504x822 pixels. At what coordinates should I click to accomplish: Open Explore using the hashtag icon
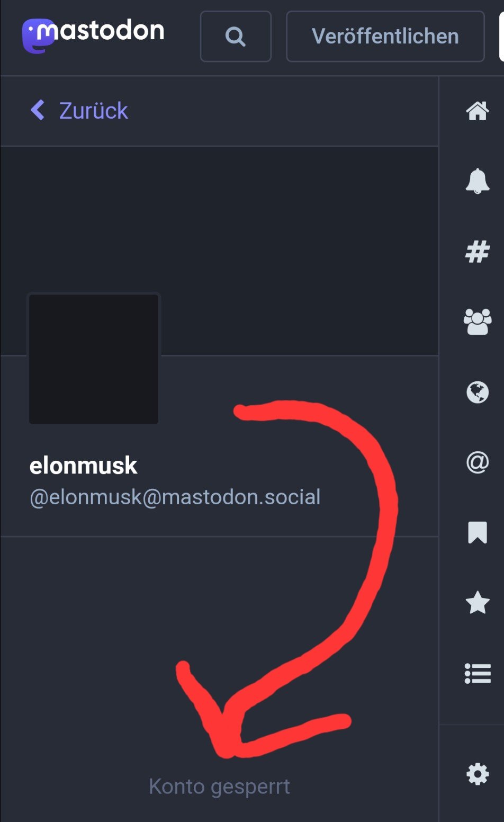pos(477,252)
